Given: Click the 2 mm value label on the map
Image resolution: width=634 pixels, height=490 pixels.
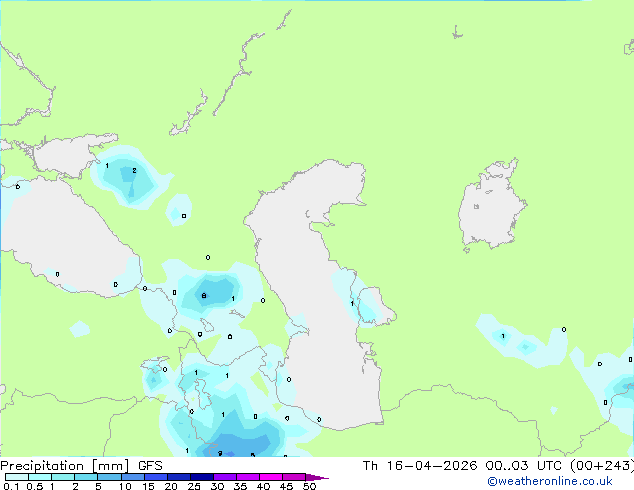Looking at the screenshot, I should click(x=134, y=171).
